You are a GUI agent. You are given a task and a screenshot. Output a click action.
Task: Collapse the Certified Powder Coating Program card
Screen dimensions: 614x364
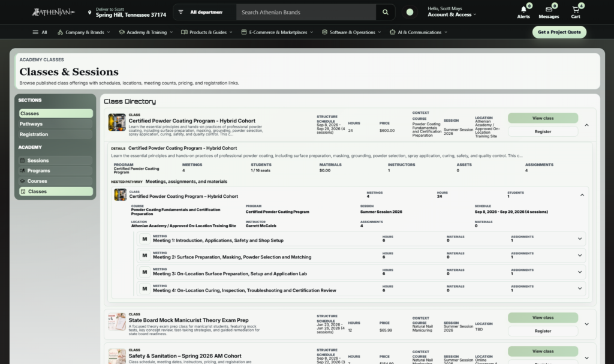[x=586, y=125]
